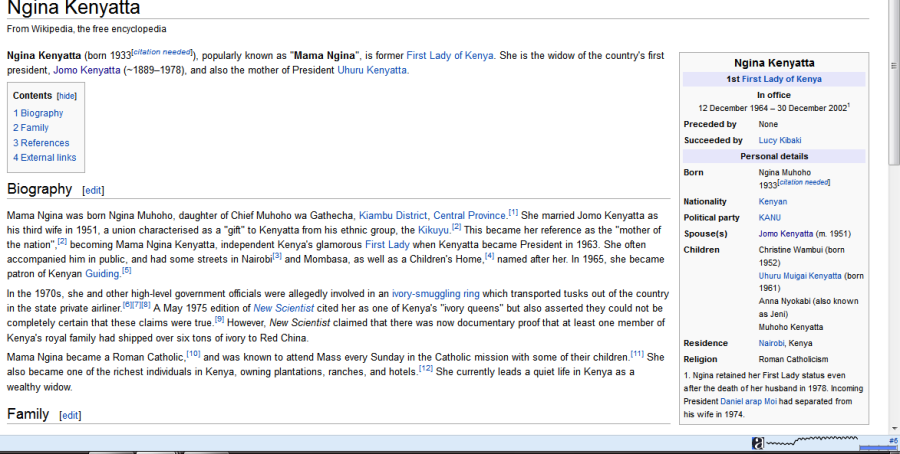
Task: Click the New Scientist link
Action: point(284,308)
